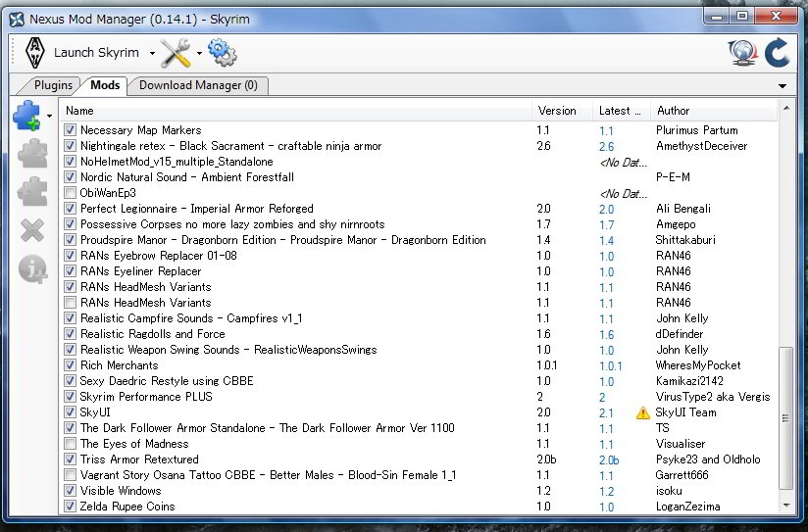Click the blue refresh arrow icon
Screen dimensions: 808x532
pyautogui.click(x=777, y=53)
